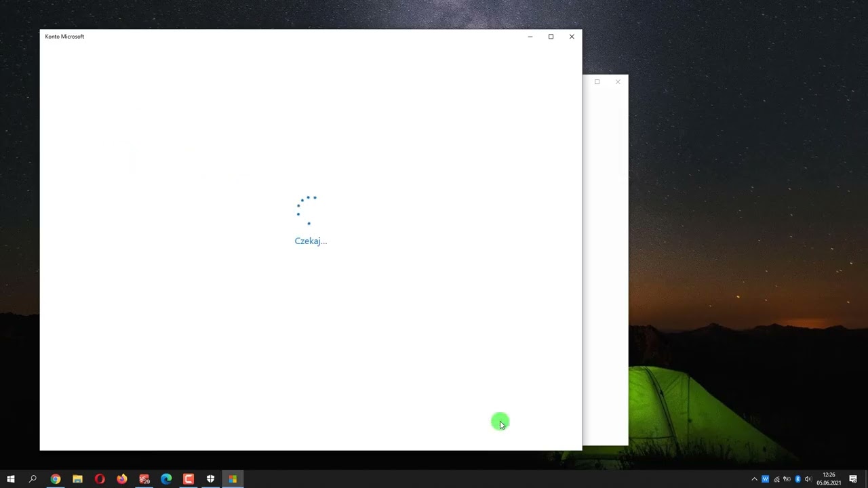
Task: Click the 'Czekaj...' loading text
Action: [311, 241]
